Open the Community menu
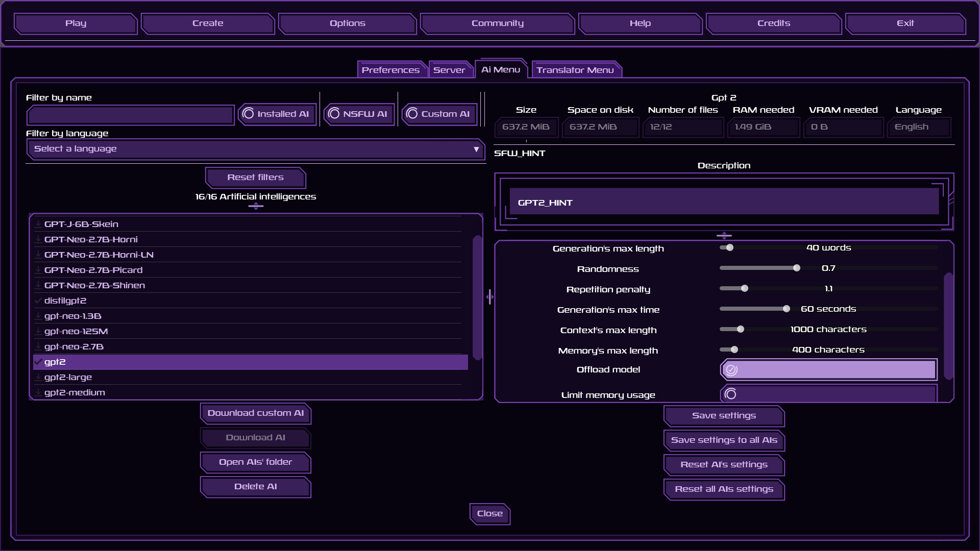Screen dimensions: 980x551 pyautogui.click(x=497, y=23)
